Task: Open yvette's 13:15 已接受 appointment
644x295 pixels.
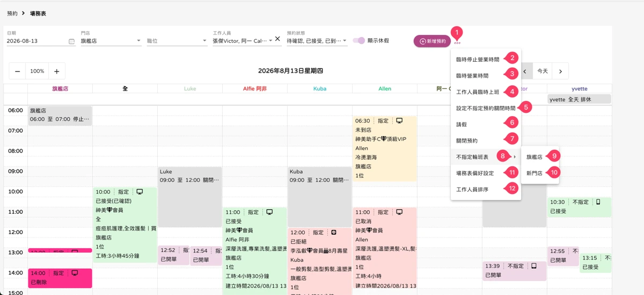Action: click(595, 262)
